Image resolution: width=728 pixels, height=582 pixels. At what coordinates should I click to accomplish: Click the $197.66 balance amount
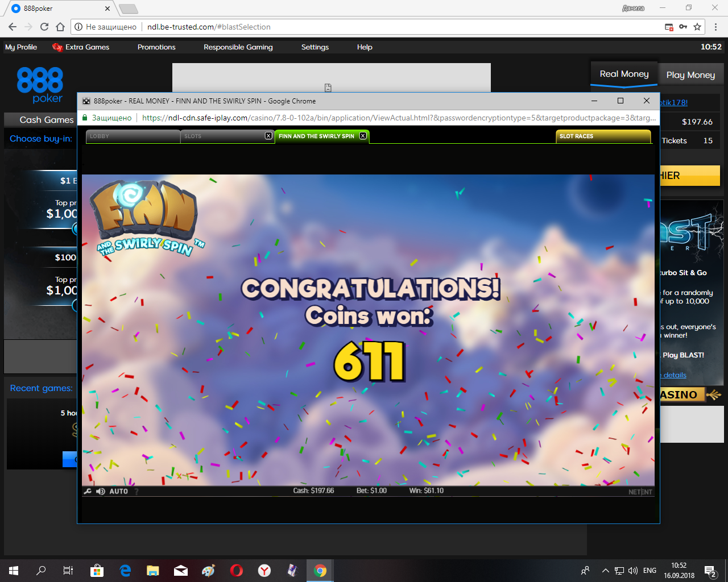point(697,122)
